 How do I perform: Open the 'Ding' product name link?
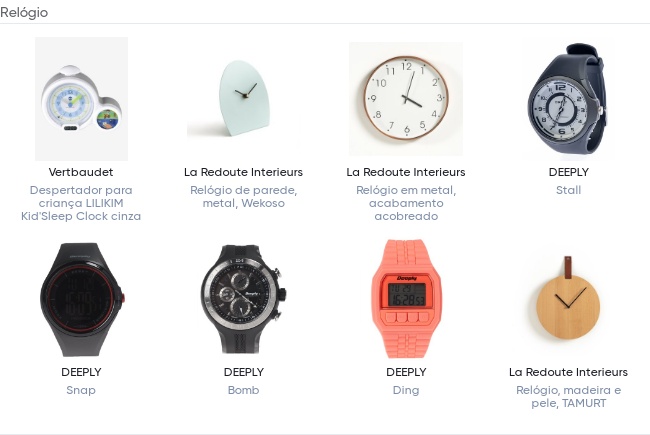(406, 390)
